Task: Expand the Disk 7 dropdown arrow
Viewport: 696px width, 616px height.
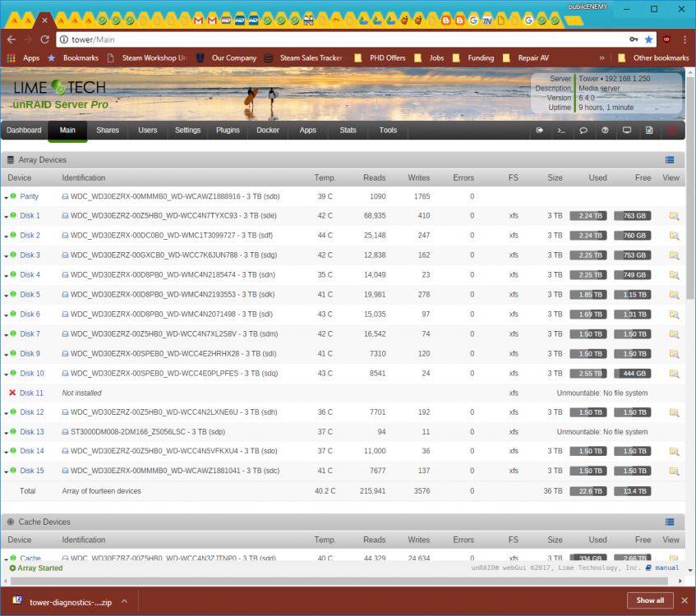Action: [7, 335]
